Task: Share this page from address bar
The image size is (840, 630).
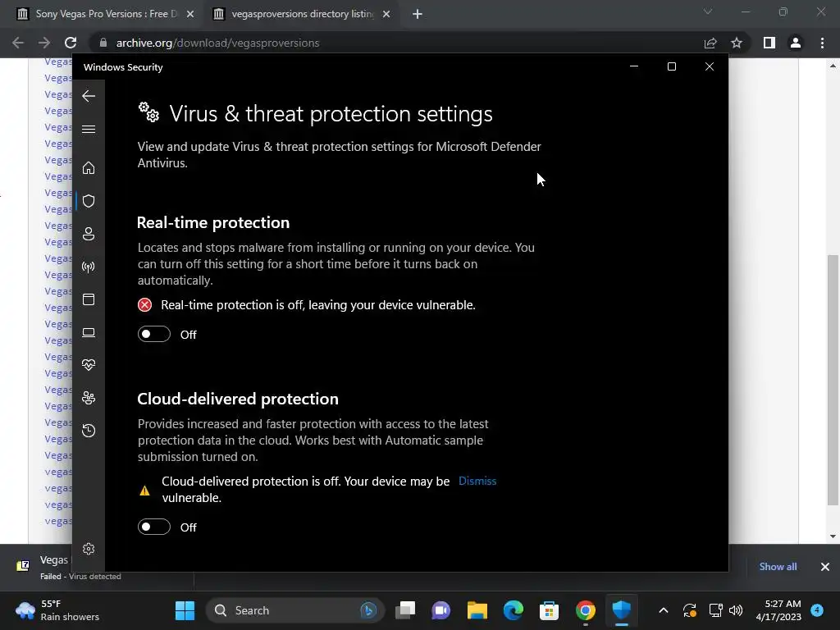Action: [710, 43]
